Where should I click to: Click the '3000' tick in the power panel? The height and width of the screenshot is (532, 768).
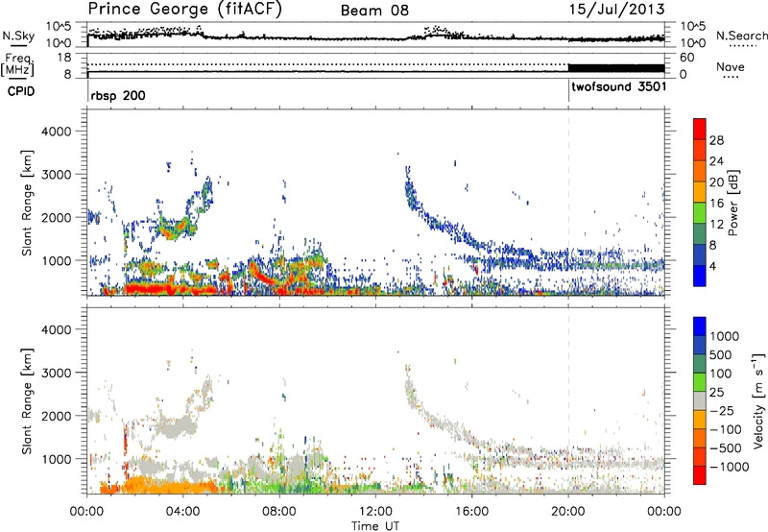[57, 175]
